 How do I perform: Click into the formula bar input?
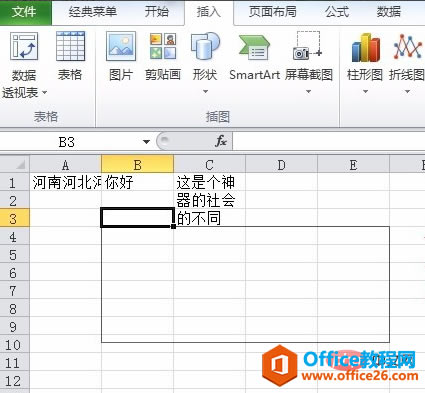point(329,141)
